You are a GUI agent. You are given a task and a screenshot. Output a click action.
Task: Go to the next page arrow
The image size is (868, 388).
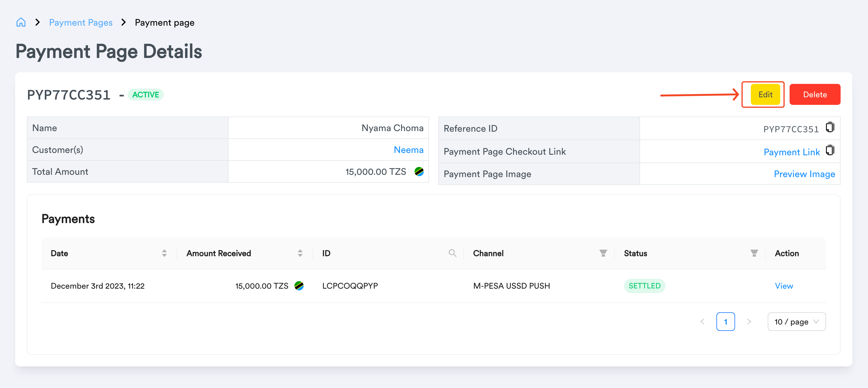[749, 322]
